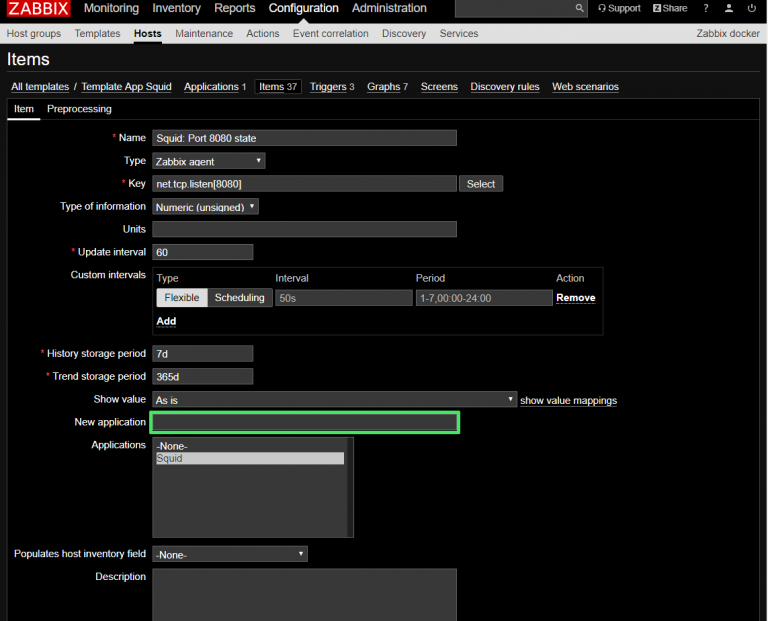Open the Web scenarios link

click(585, 87)
